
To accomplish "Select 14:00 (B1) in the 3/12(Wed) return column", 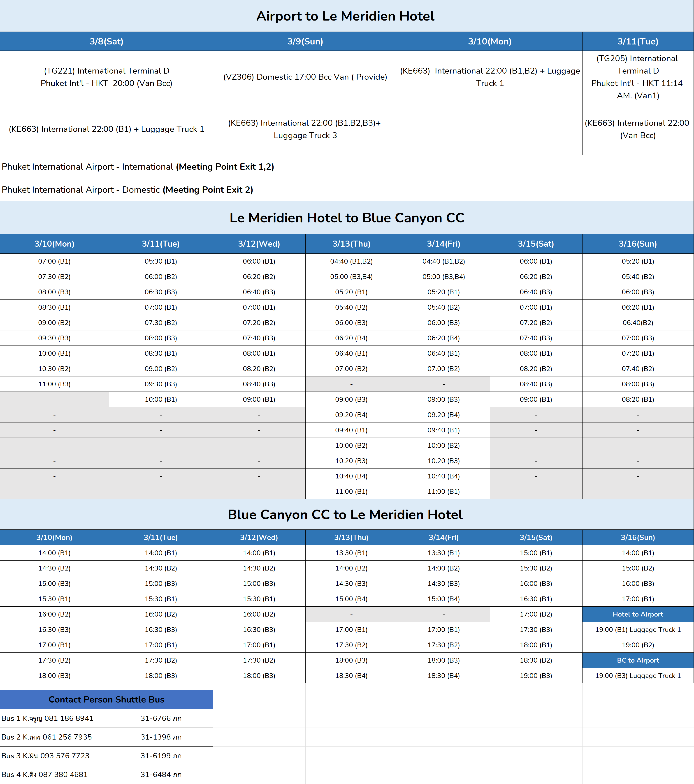I will click(259, 553).
